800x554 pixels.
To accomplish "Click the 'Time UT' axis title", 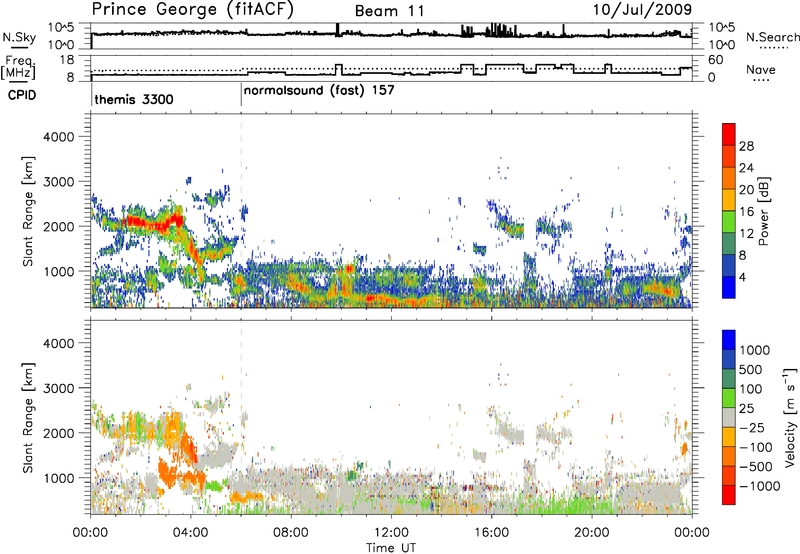I will [x=391, y=547].
